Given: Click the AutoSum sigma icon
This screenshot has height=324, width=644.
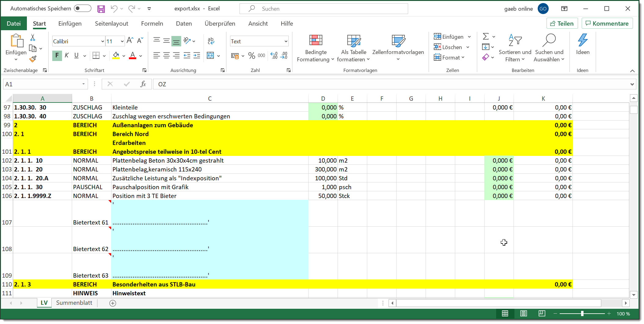Looking at the screenshot, I should click(x=486, y=37).
